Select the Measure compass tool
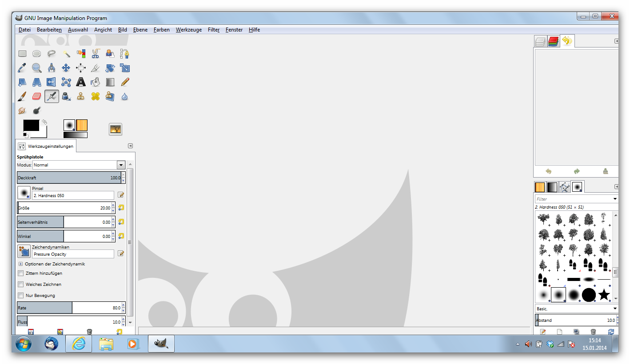Screen dimensions: 630x364 coord(52,68)
